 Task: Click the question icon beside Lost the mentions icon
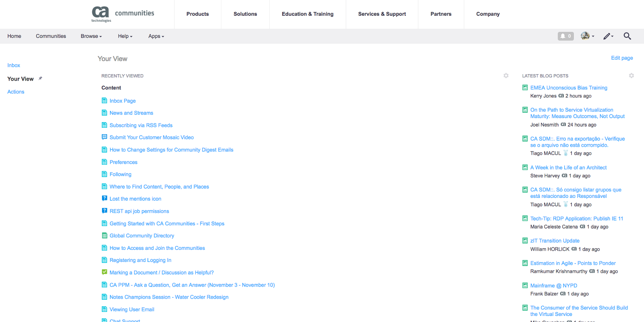point(104,198)
